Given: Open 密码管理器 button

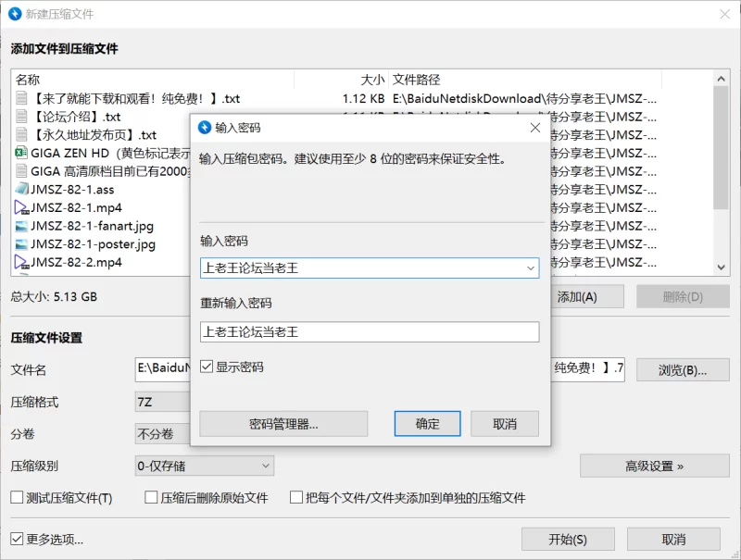Looking at the screenshot, I should point(283,424).
